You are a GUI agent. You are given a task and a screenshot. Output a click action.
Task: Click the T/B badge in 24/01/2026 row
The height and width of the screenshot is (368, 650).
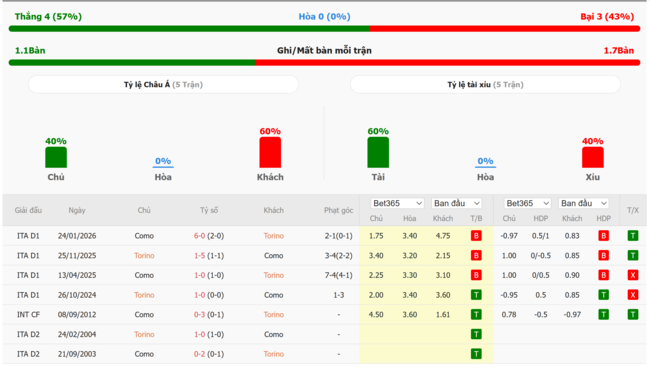(x=476, y=236)
